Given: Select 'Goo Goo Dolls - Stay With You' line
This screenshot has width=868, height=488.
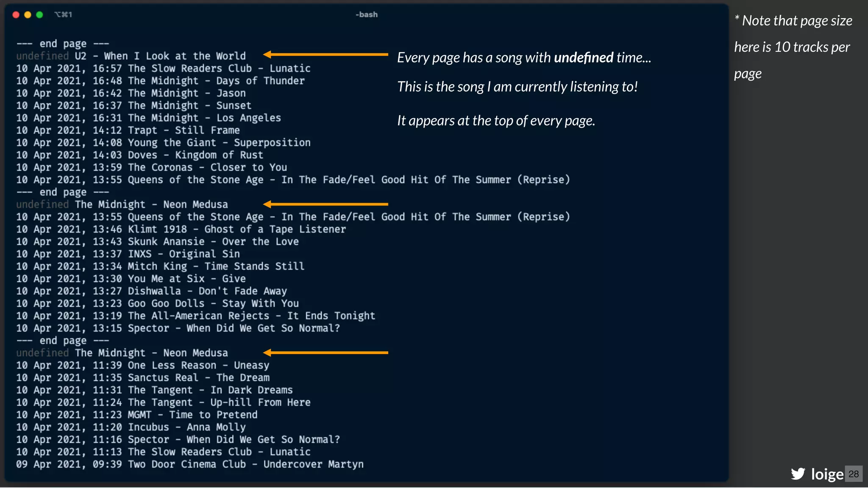Looking at the screenshot, I should tap(158, 303).
